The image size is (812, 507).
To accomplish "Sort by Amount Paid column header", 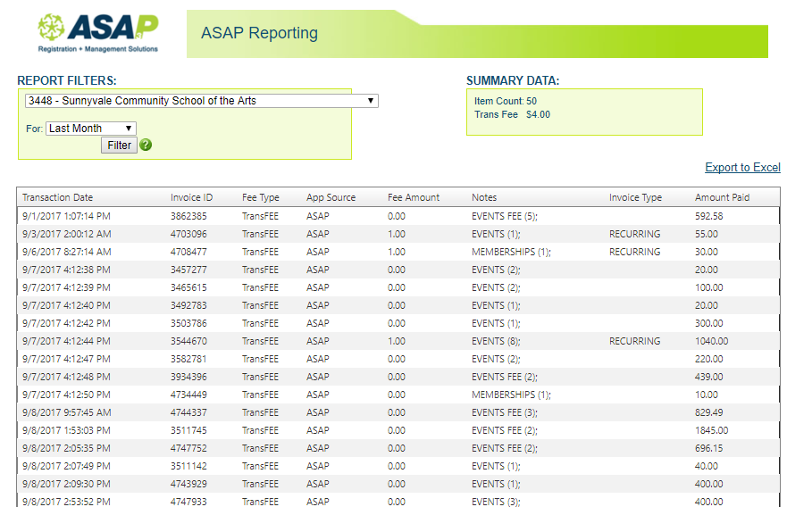I will [x=722, y=197].
